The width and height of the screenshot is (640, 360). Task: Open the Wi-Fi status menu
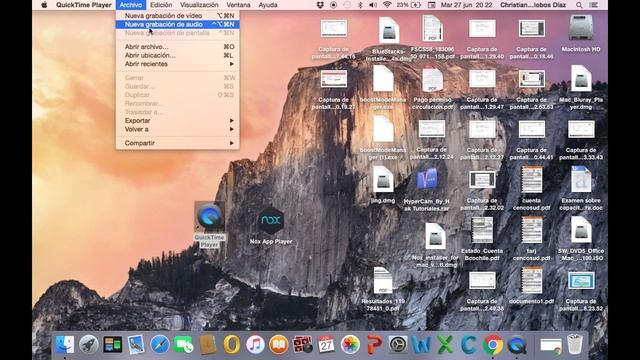pos(387,5)
